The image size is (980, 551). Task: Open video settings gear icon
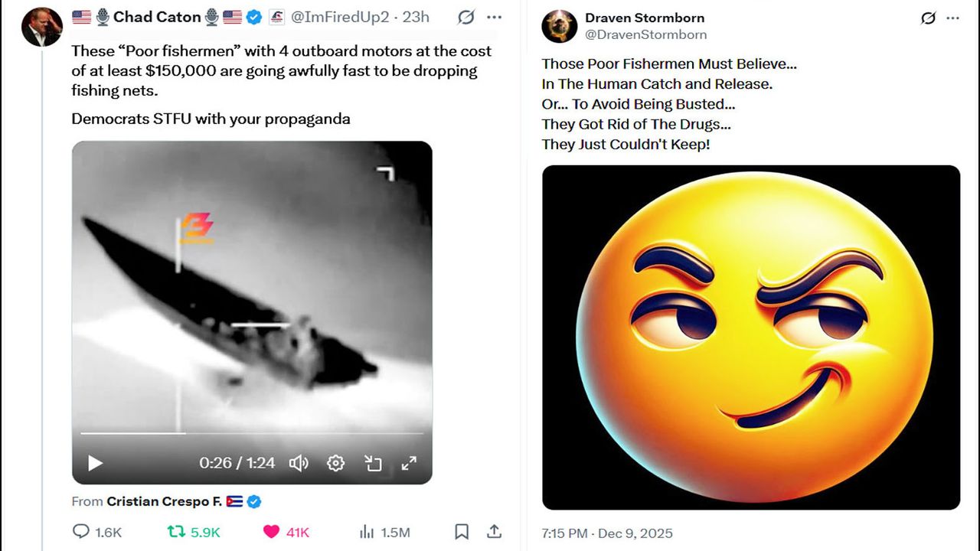coord(335,463)
